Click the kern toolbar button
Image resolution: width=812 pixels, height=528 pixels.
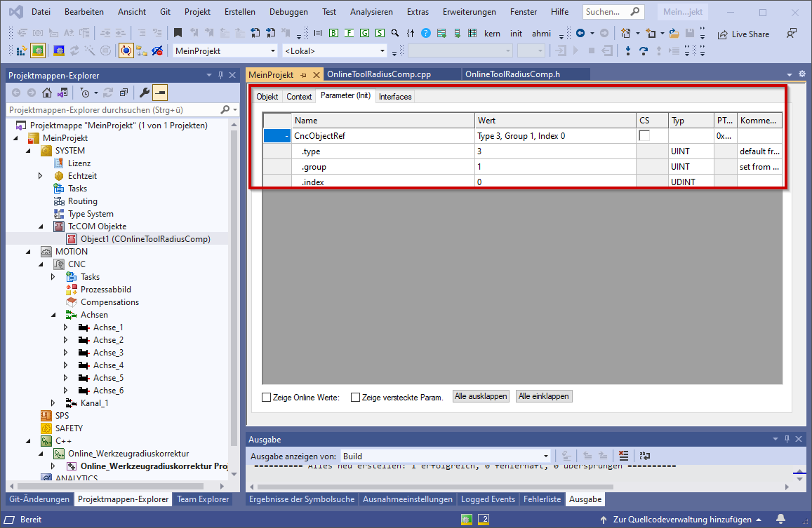492,34
